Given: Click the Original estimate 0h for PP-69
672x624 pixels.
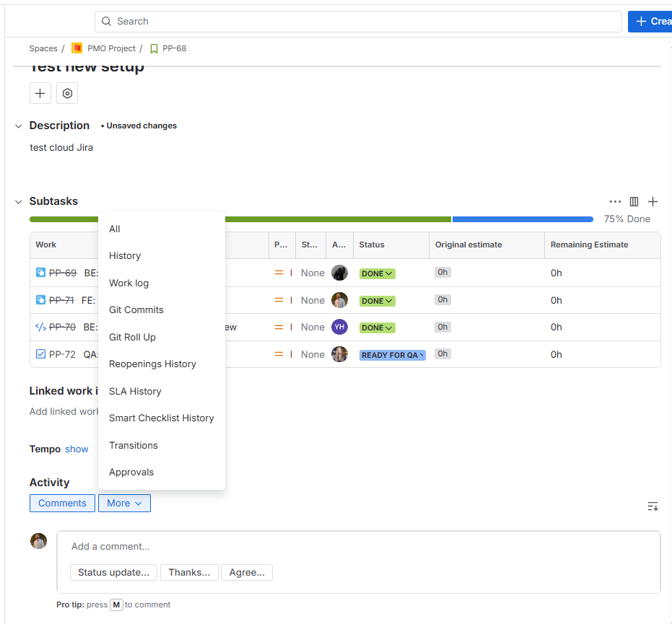Looking at the screenshot, I should click(x=442, y=273).
